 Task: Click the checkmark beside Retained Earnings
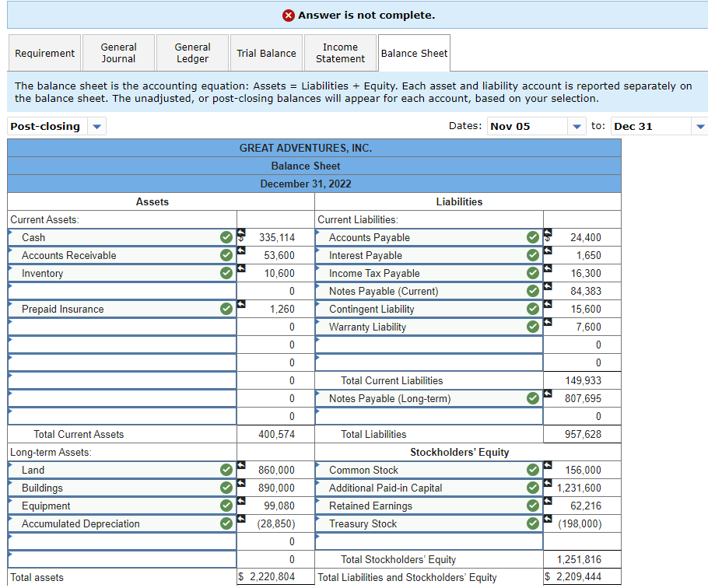coord(533,506)
